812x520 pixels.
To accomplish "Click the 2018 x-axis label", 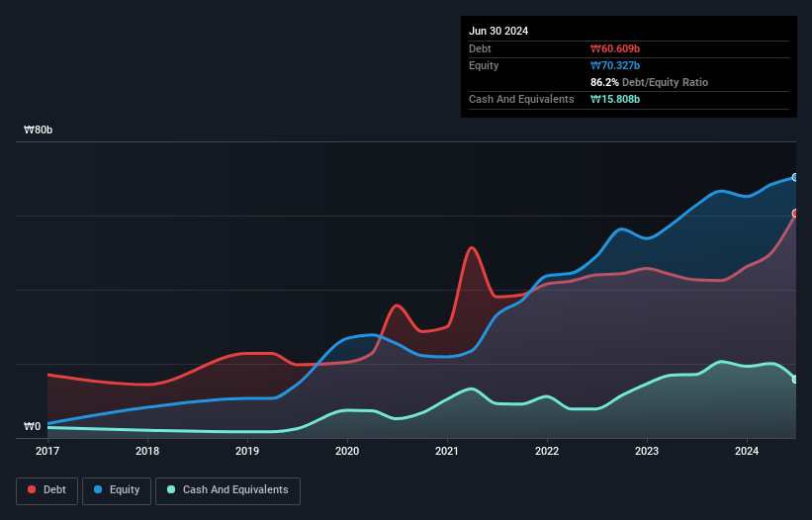I will (147, 451).
